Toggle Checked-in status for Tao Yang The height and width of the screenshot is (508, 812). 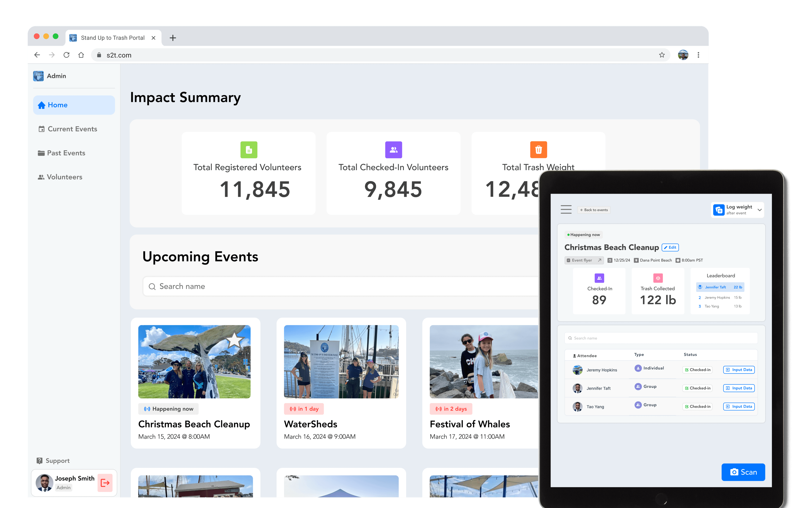[x=697, y=407]
